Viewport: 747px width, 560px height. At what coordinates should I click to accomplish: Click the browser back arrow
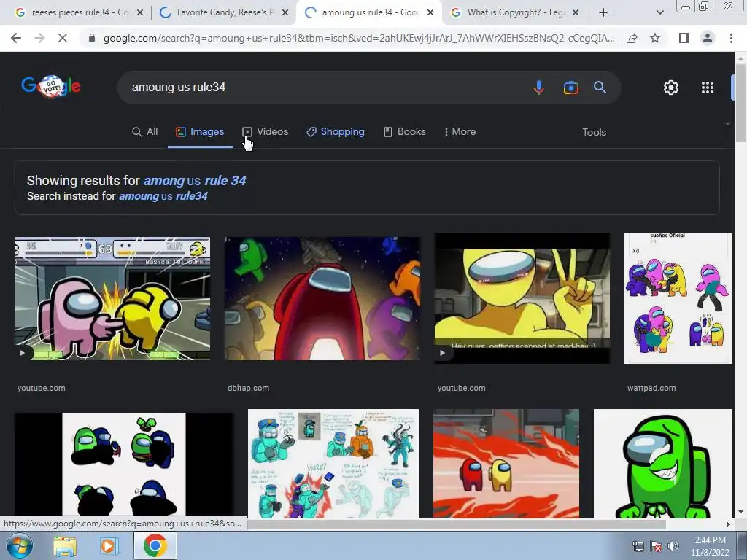[x=16, y=38]
